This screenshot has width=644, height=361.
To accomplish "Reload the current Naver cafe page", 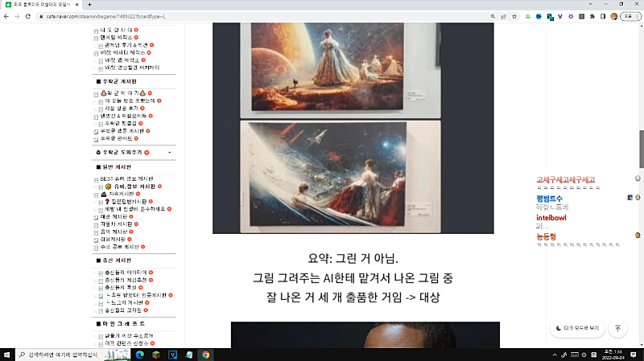I will [27, 16].
